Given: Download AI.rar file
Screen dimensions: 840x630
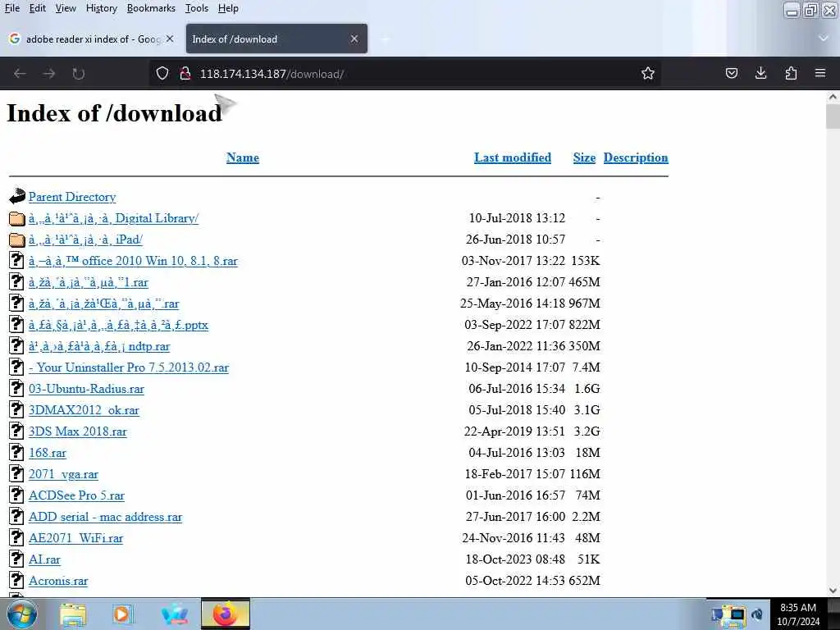Looking at the screenshot, I should 44,559.
